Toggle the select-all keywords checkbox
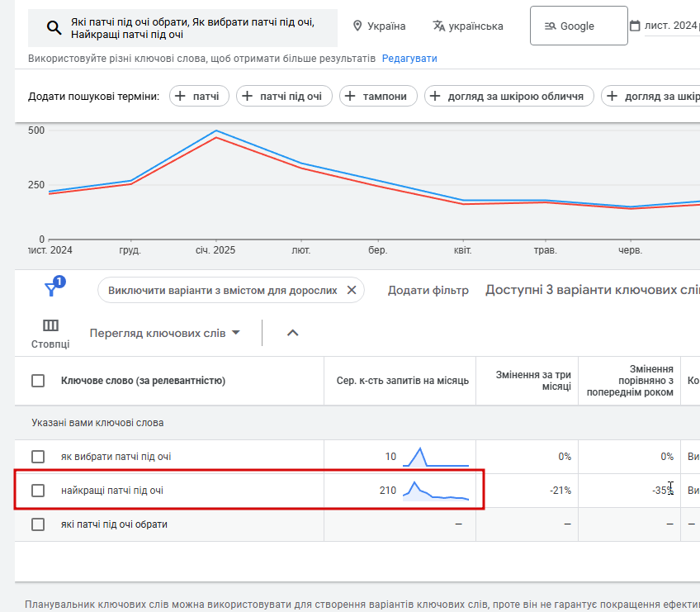 [38, 381]
